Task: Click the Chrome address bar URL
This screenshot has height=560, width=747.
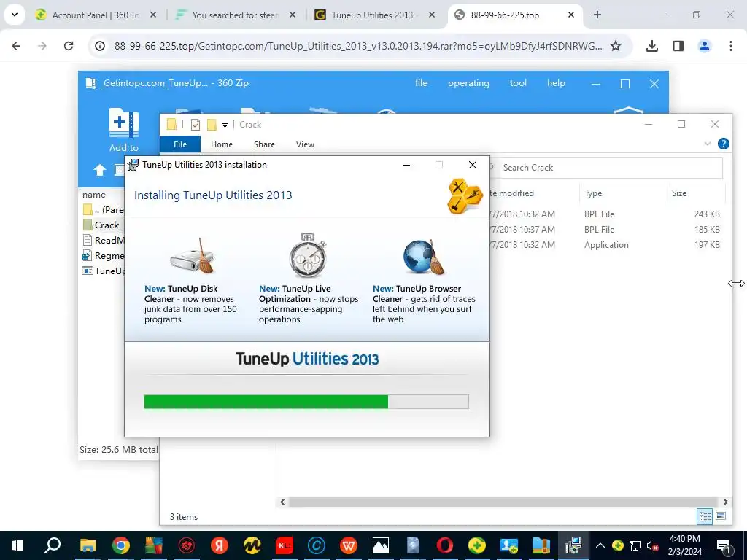Action: click(357, 46)
